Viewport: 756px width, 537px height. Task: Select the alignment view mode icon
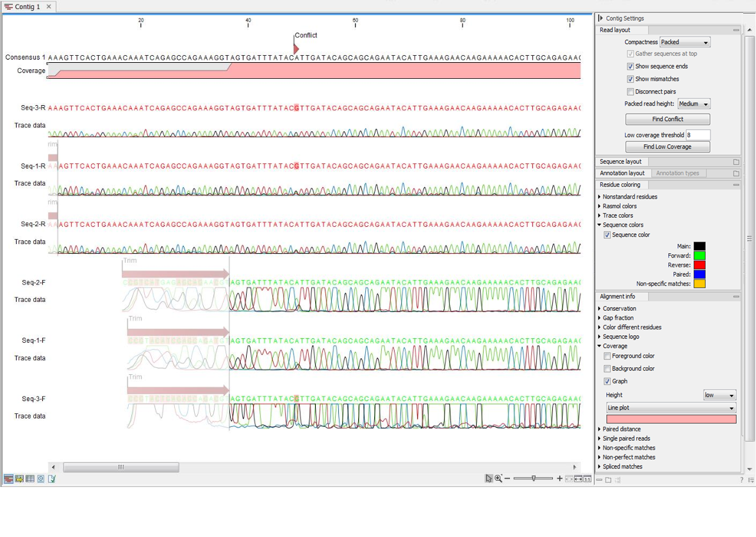click(x=8, y=479)
